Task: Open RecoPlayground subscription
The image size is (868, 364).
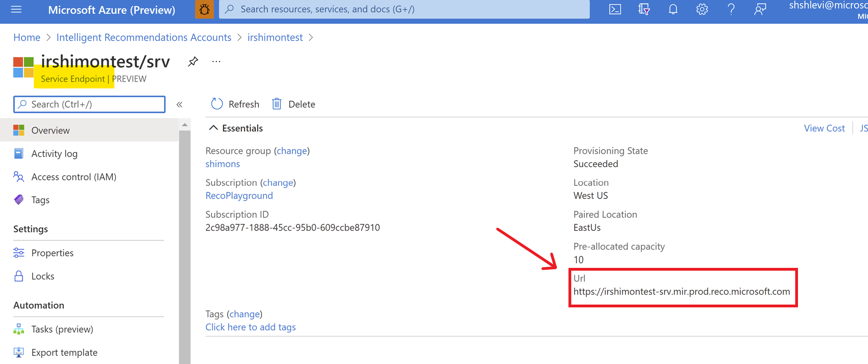Action: click(x=239, y=195)
